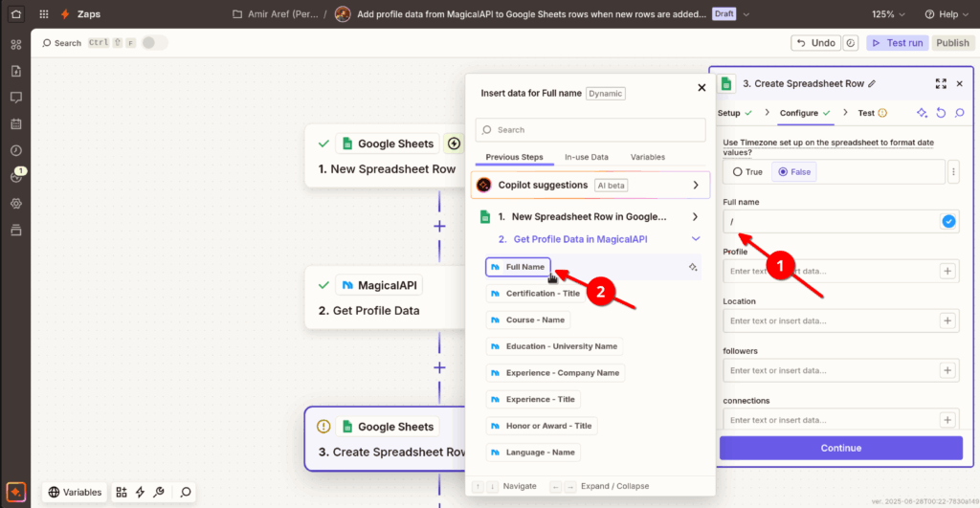This screenshot has width=980, height=508.
Task: Open the Draft status dropdown arrow
Action: (746, 13)
